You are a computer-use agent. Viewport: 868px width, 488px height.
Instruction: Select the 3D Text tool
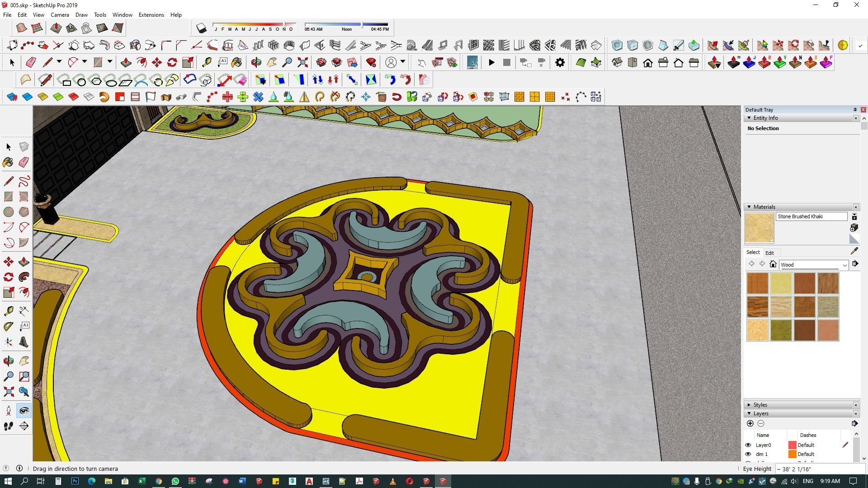tap(24, 342)
